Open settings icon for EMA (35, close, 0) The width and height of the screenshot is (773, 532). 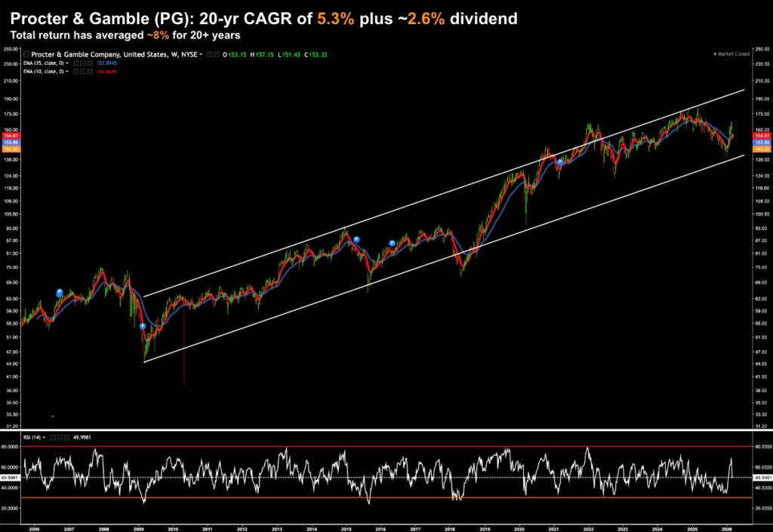(82, 63)
